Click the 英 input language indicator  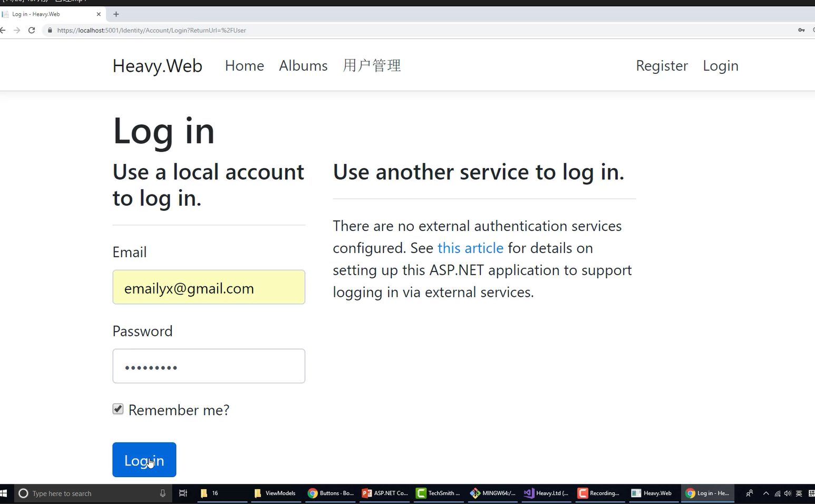799,493
